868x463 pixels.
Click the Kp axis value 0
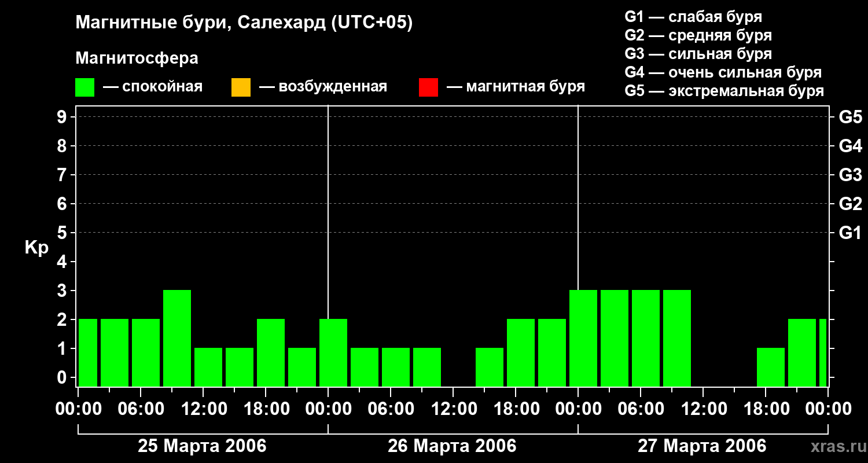click(63, 377)
